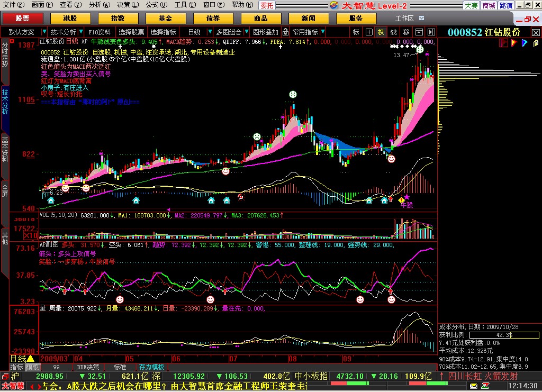
Task: Switch to the 服务 tab
Action: tap(356, 19)
